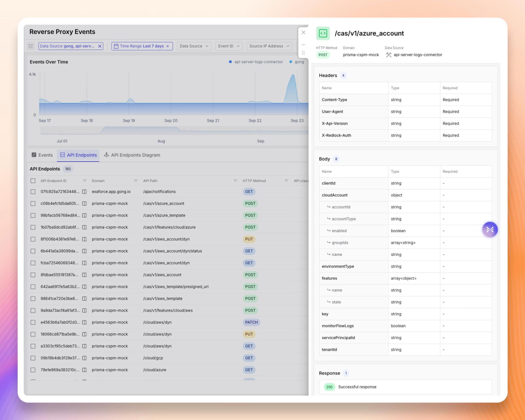
Task: Open the Source IP Address dropdown filter
Action: click(x=269, y=46)
